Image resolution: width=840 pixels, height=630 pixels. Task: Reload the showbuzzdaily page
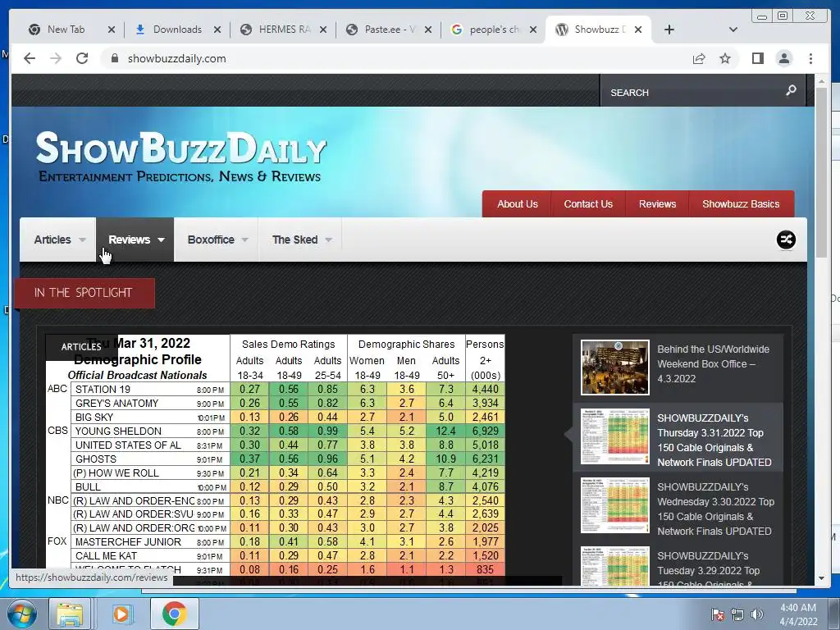(82, 58)
